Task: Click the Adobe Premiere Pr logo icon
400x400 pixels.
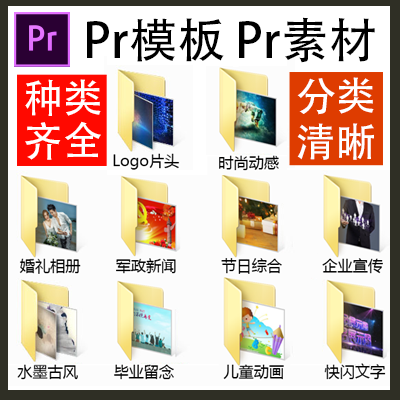Action: (x=42, y=39)
